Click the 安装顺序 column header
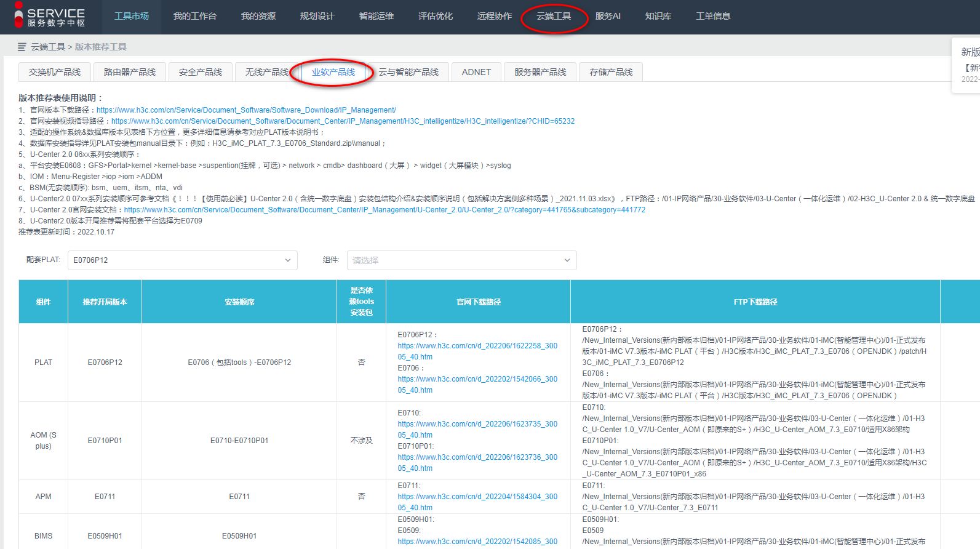 tap(239, 302)
